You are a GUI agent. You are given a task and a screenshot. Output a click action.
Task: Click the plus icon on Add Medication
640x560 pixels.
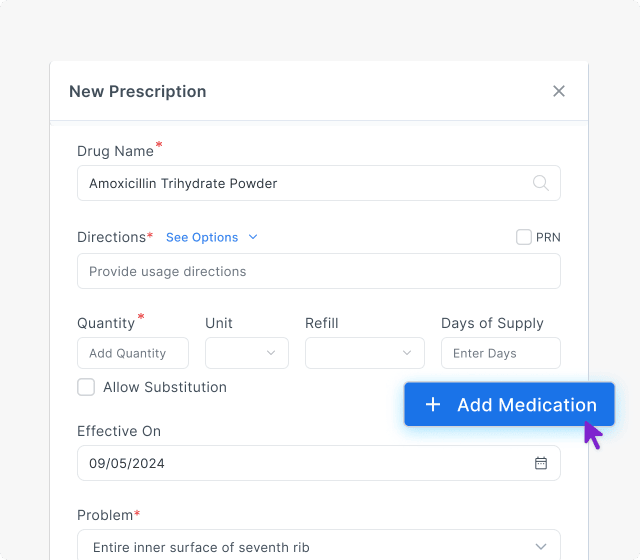[433, 405]
